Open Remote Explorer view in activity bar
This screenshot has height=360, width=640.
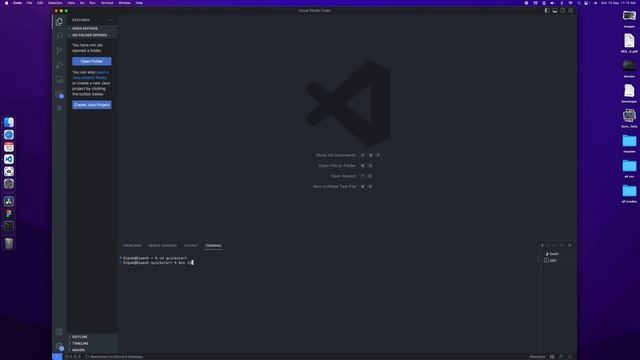59,80
